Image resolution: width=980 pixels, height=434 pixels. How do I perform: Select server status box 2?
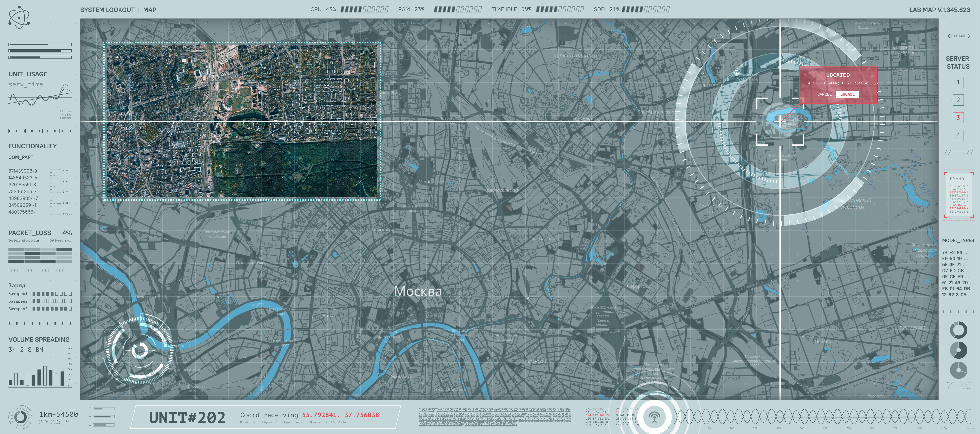click(x=958, y=100)
